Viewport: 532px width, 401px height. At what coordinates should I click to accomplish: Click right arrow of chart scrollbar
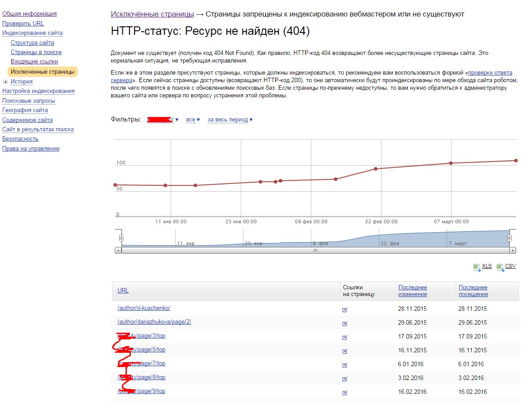pos(513,251)
